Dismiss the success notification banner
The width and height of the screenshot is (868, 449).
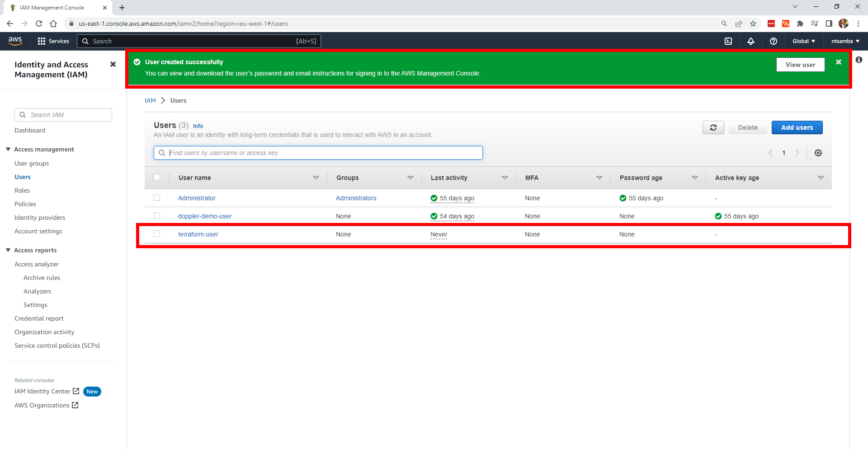pos(838,62)
